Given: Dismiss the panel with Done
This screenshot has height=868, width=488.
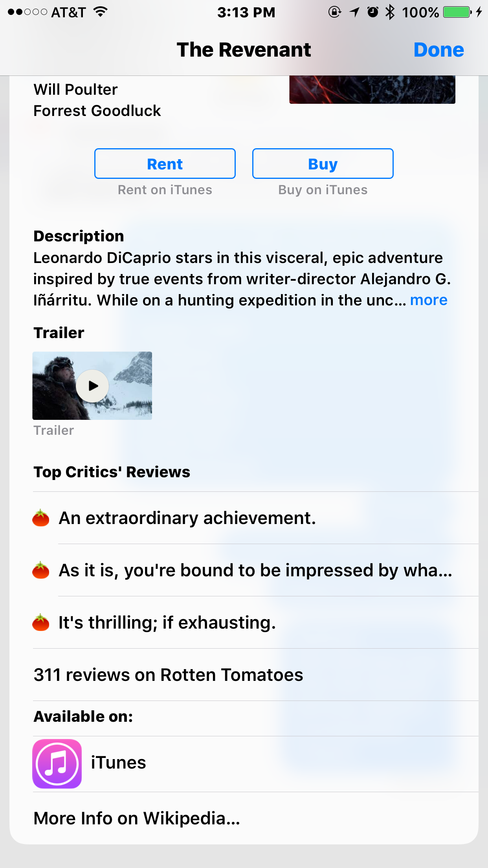Looking at the screenshot, I should click(439, 50).
